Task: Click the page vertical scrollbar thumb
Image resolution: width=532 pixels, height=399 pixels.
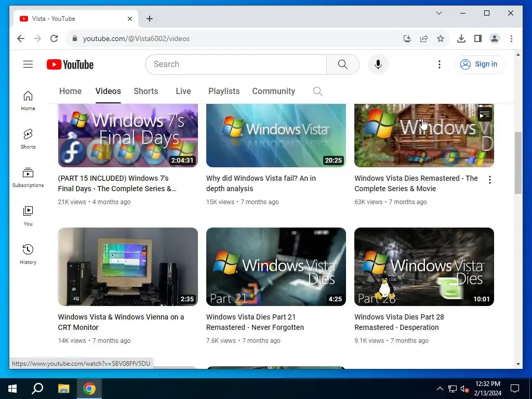Action: (518, 163)
